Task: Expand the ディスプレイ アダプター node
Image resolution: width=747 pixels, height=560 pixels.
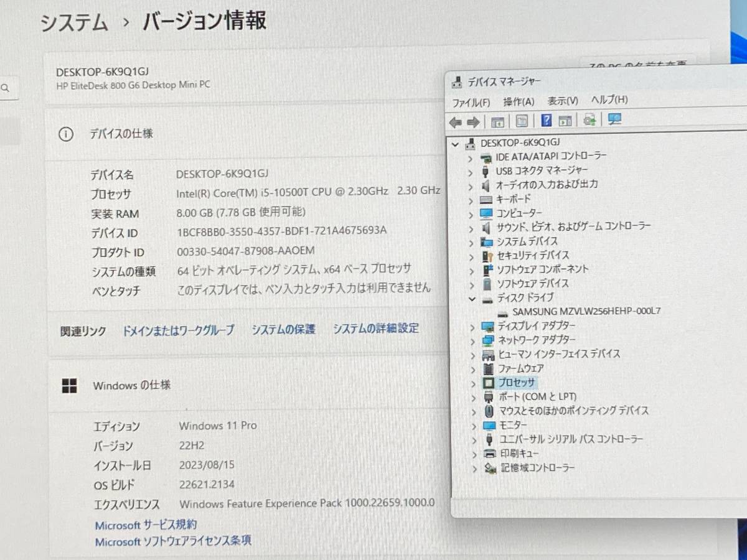Action: (x=473, y=327)
